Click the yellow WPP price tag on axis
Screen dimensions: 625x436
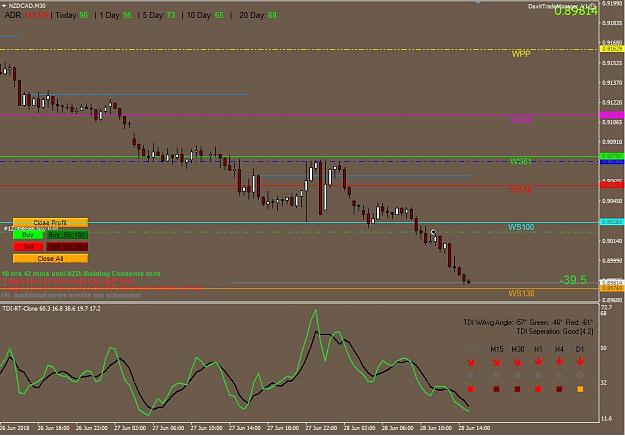pos(612,49)
